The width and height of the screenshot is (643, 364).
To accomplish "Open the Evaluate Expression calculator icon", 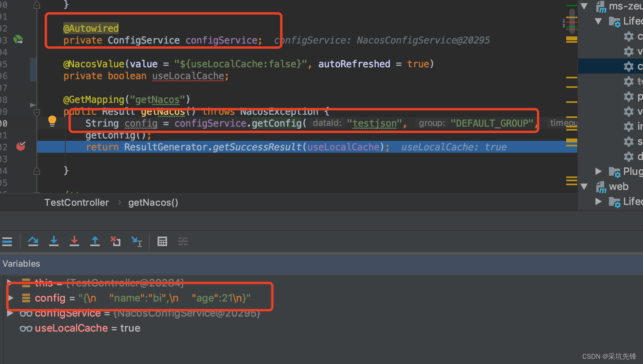I will [162, 241].
